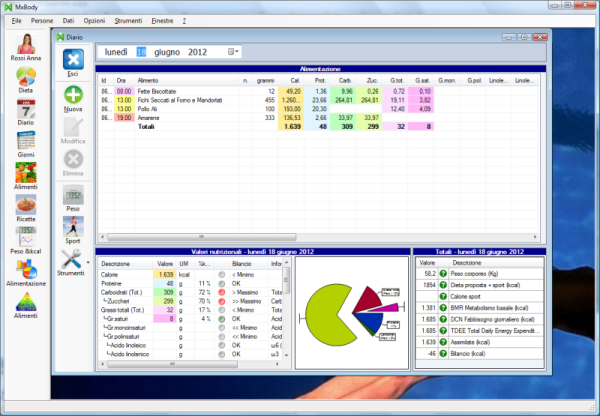Click the yellow-green pie chart slice

[325, 316]
